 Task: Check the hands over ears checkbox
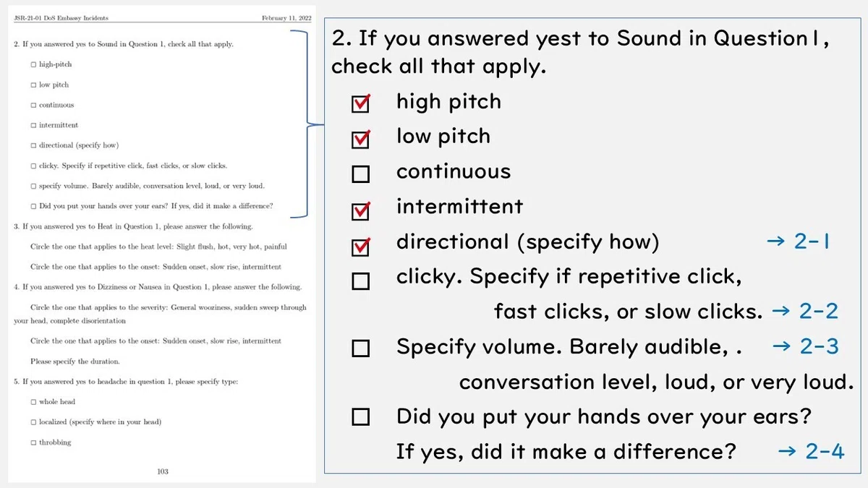360,417
